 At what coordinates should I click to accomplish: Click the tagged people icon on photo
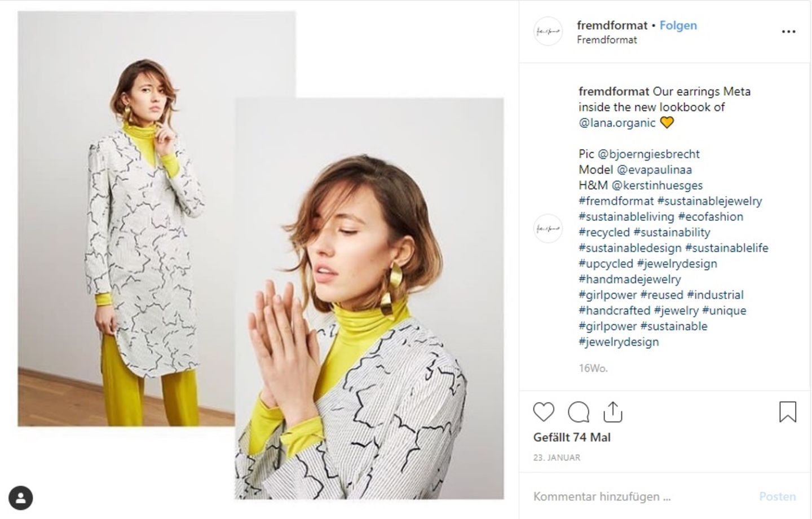(x=21, y=498)
